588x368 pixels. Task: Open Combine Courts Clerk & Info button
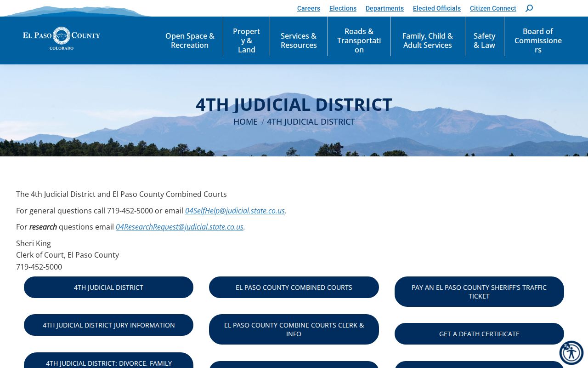click(x=294, y=329)
